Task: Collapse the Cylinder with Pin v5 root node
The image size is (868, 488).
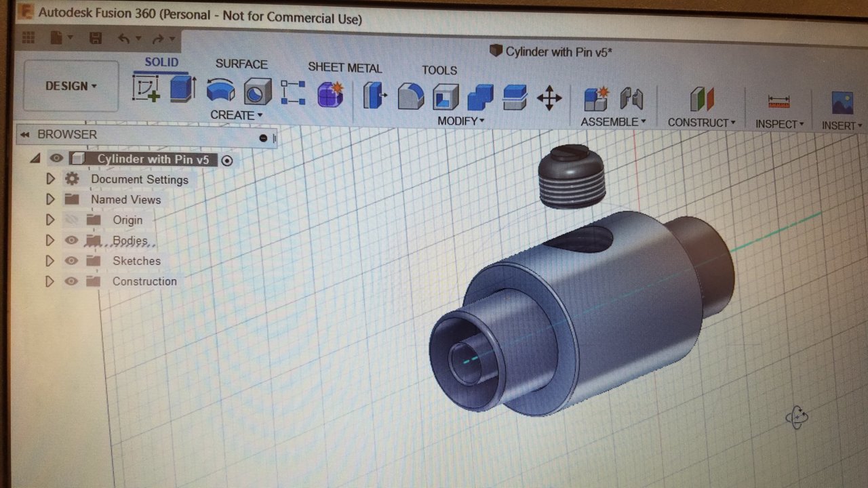Action: (35, 158)
